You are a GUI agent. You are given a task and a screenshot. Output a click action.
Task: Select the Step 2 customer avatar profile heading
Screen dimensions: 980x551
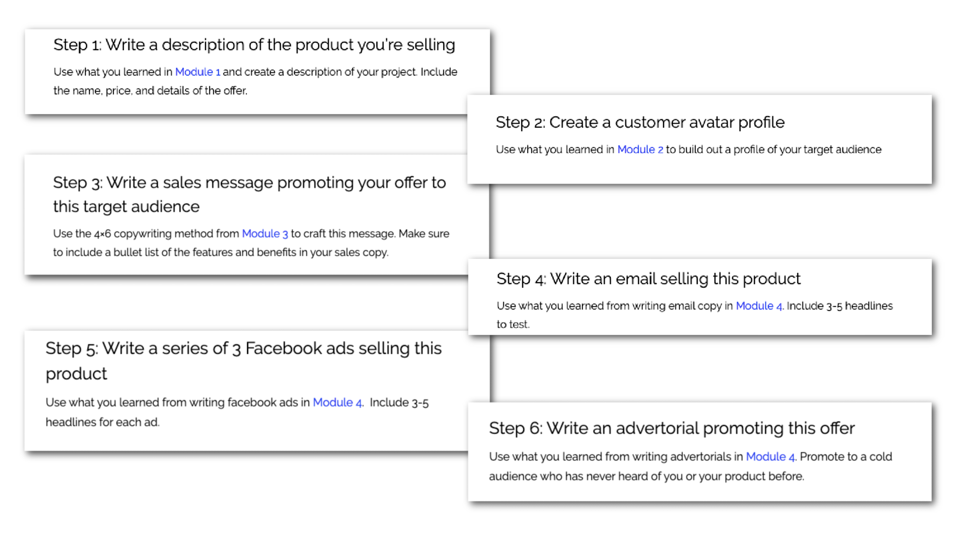[x=640, y=122]
